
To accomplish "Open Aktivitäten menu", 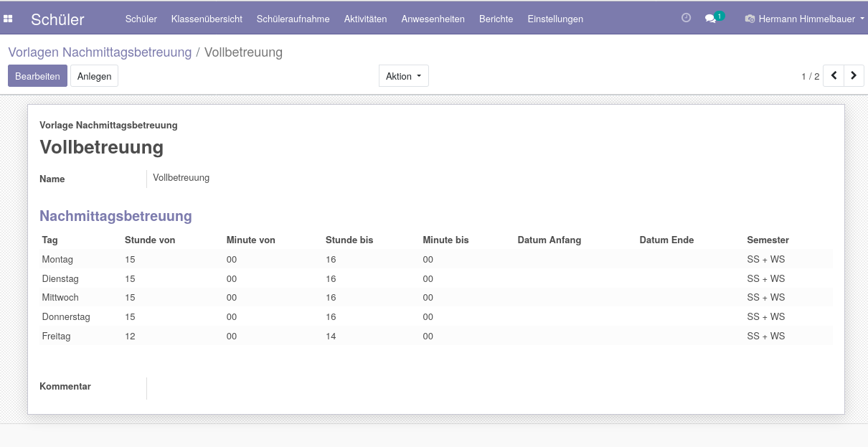I will (x=365, y=19).
